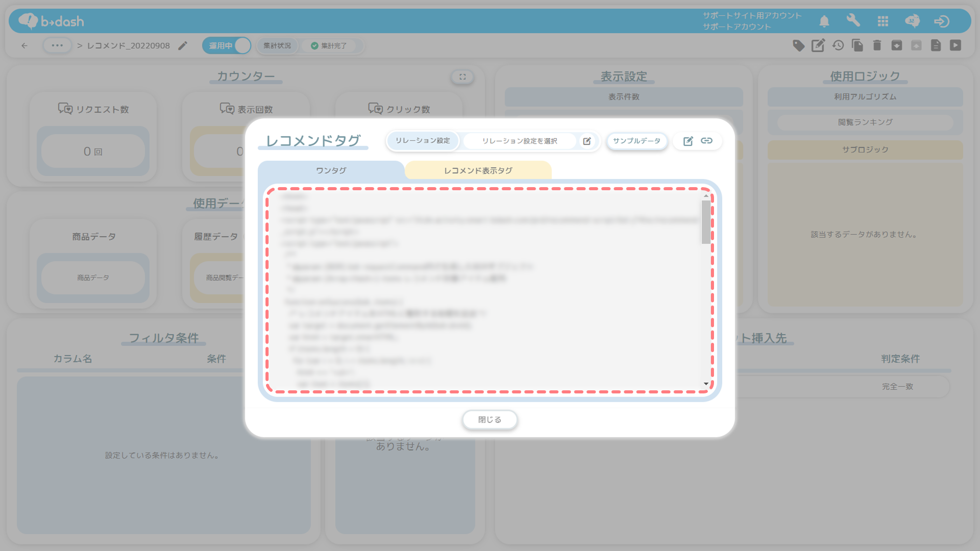Click the リクエスト数 chat icon
This screenshot has width=980, height=551.
65,109
